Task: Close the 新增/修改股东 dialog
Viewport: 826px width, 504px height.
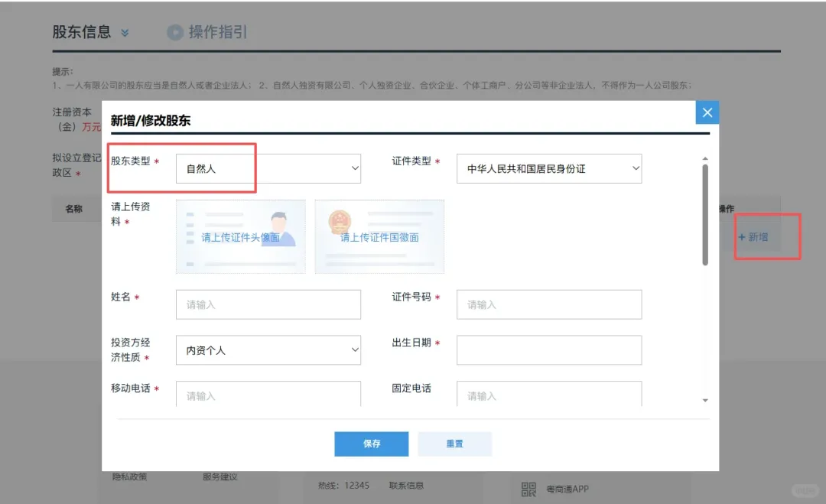Action: (707, 112)
